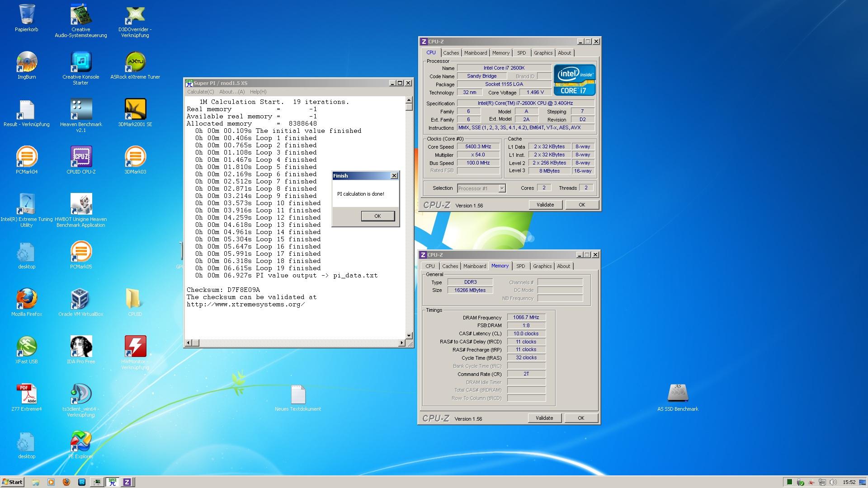Open SPD tab in lower CPU-Z window
Image resolution: width=868 pixels, height=488 pixels.
tap(521, 266)
